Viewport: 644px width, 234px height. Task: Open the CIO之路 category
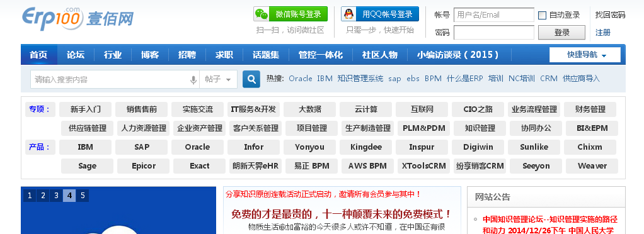click(478, 109)
